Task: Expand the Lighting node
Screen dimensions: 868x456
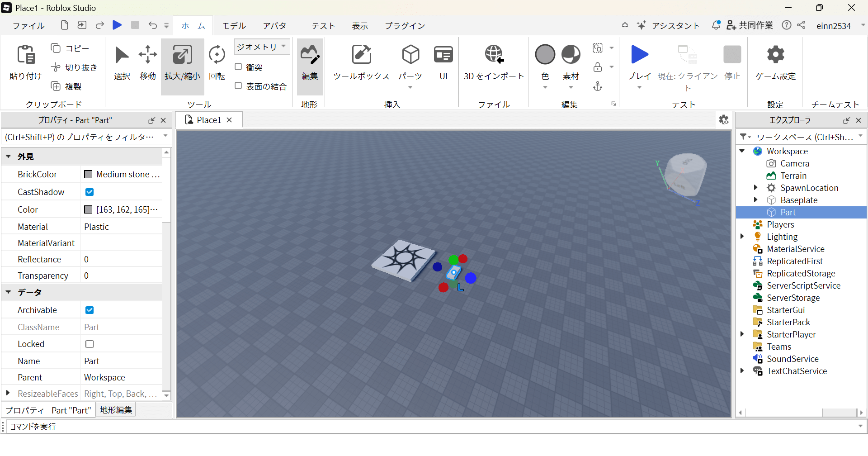Action: point(742,236)
